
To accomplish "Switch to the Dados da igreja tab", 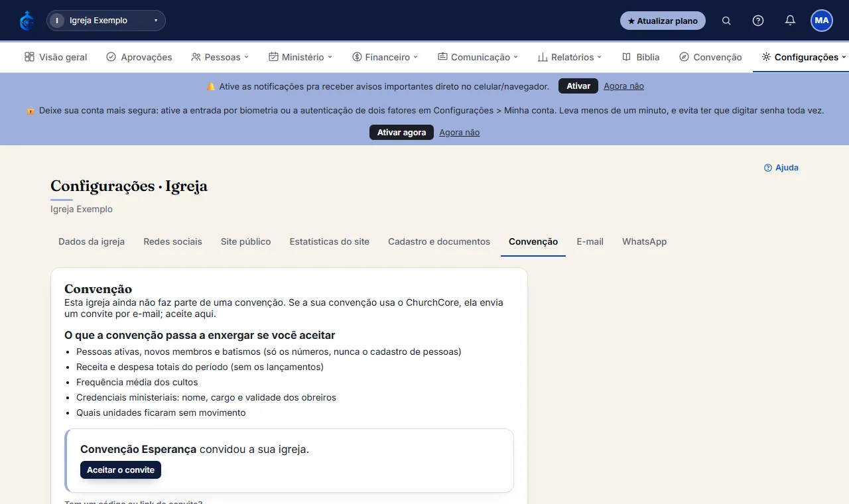I will pyautogui.click(x=92, y=242).
